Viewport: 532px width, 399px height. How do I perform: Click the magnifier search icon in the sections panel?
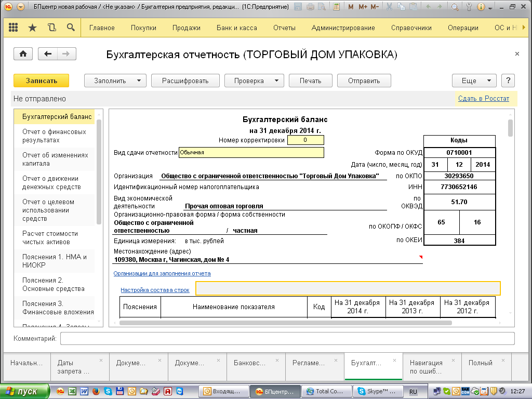(x=71, y=28)
